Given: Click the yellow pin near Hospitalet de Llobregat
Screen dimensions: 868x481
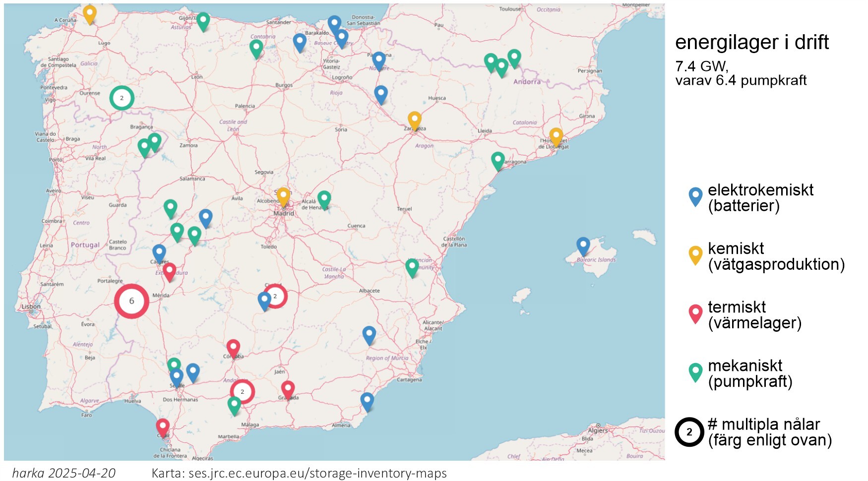Looking at the screenshot, I should tap(556, 136).
